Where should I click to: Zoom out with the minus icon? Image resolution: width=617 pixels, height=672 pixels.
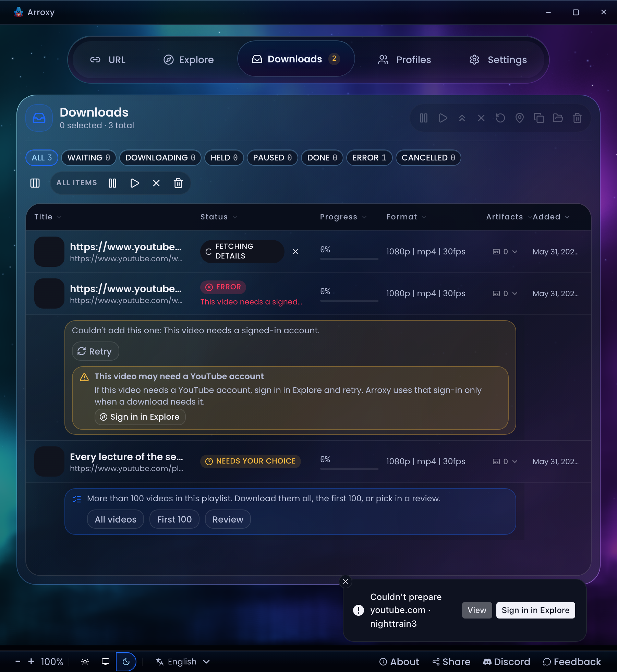coord(18,661)
